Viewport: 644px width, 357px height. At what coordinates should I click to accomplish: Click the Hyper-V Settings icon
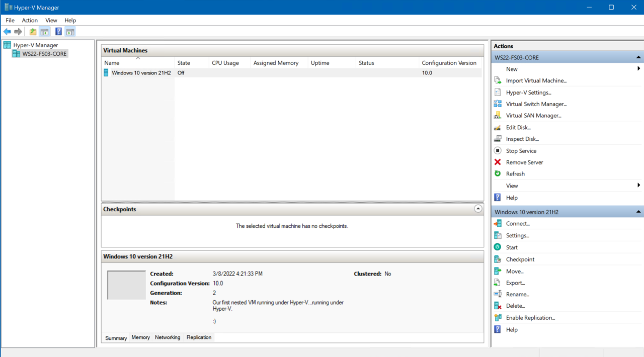[498, 93]
